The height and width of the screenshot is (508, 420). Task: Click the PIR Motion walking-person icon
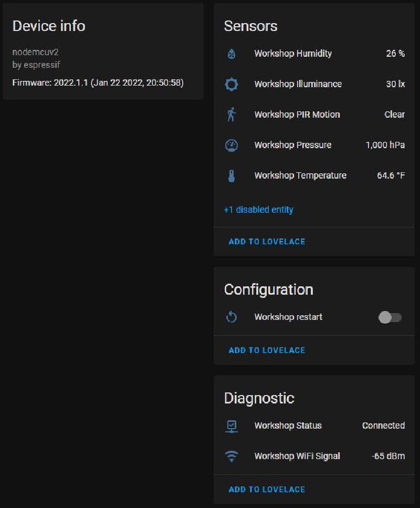tap(232, 115)
